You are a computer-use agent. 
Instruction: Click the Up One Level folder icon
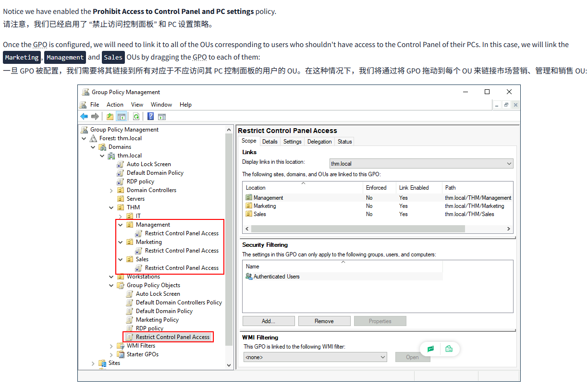coord(110,116)
